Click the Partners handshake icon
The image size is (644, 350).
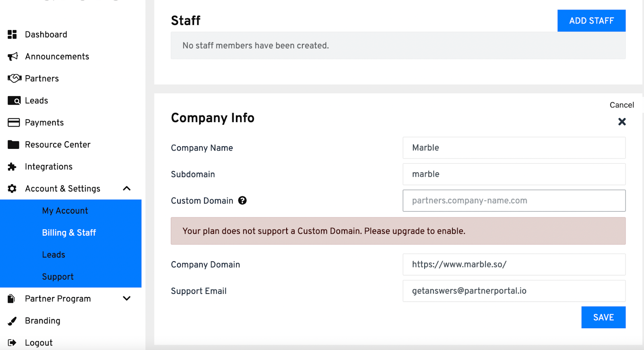coord(14,78)
